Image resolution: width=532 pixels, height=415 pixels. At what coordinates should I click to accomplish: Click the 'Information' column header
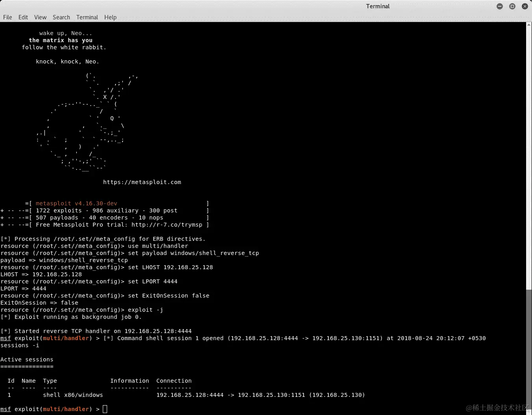click(130, 381)
